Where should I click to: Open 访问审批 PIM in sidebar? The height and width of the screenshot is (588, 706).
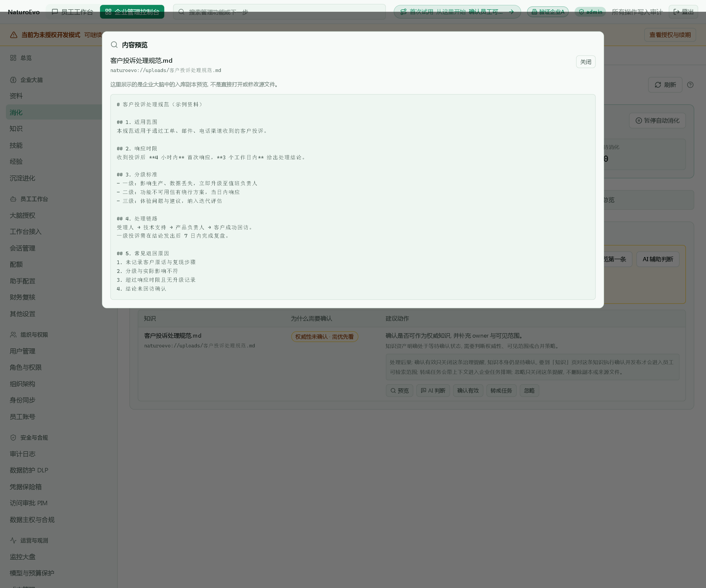pyautogui.click(x=29, y=503)
